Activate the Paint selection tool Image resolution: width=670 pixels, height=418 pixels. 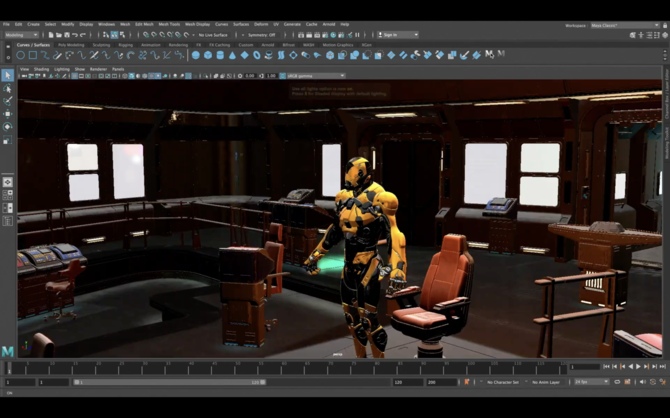coord(8,101)
